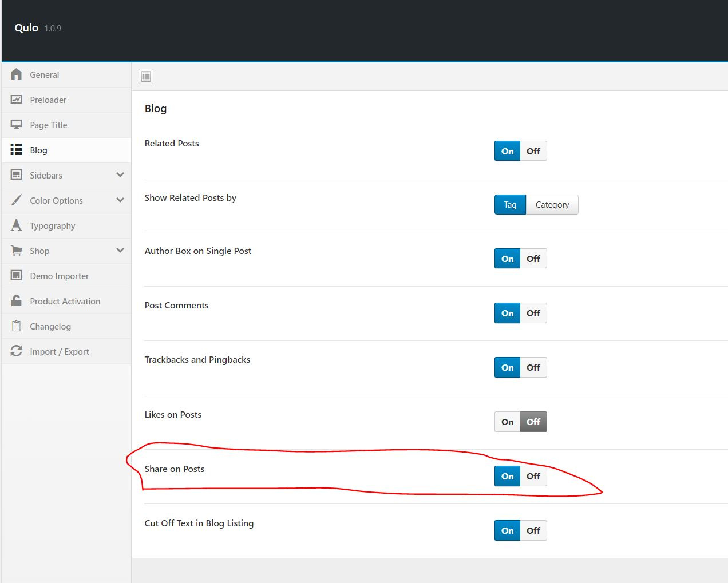
Task: Click the Product Activation padlock icon
Action: click(x=17, y=300)
